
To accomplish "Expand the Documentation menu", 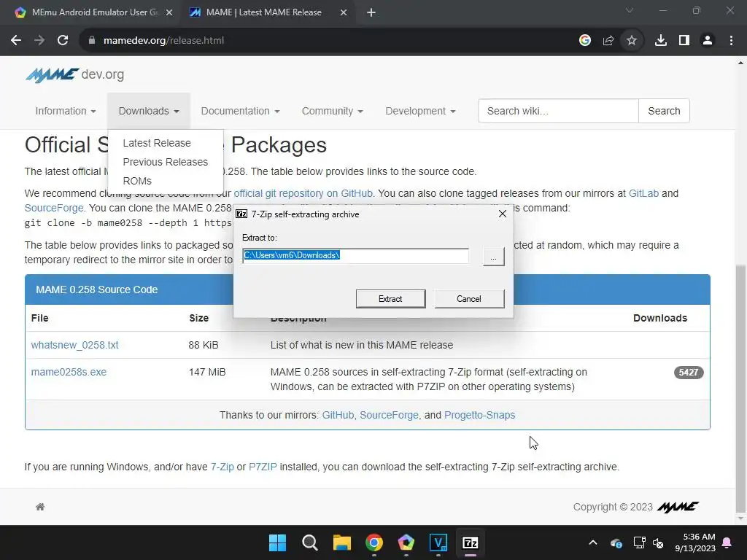I will point(240,111).
